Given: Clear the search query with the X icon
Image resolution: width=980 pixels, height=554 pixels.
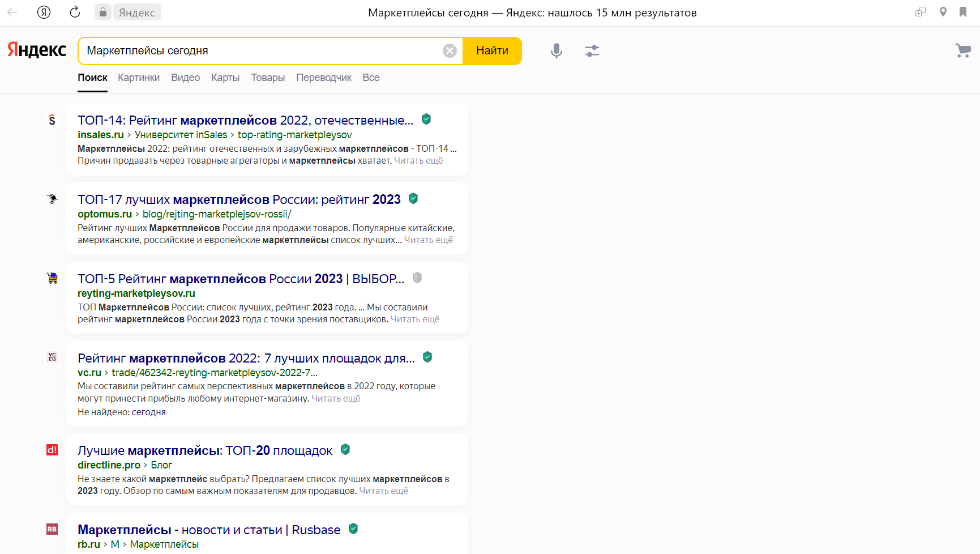Looking at the screenshot, I should pos(450,51).
